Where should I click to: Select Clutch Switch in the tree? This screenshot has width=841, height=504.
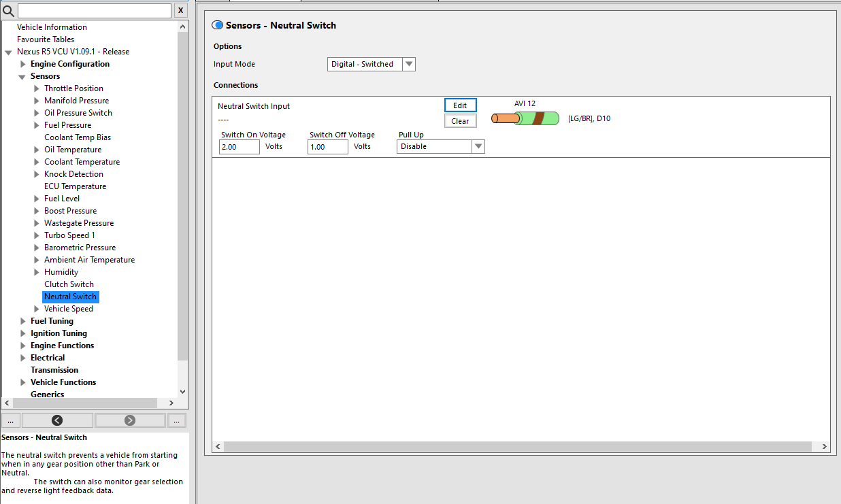click(69, 284)
